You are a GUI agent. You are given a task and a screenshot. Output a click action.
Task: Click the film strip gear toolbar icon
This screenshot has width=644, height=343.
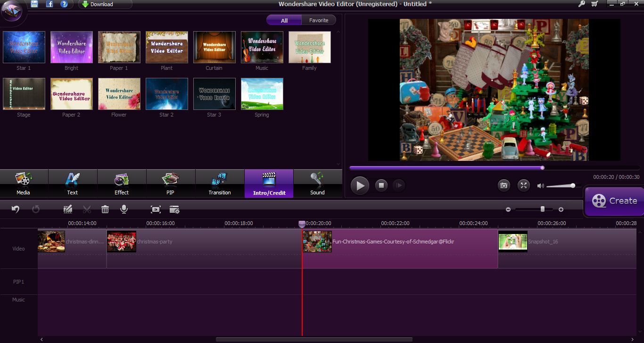[174, 209]
